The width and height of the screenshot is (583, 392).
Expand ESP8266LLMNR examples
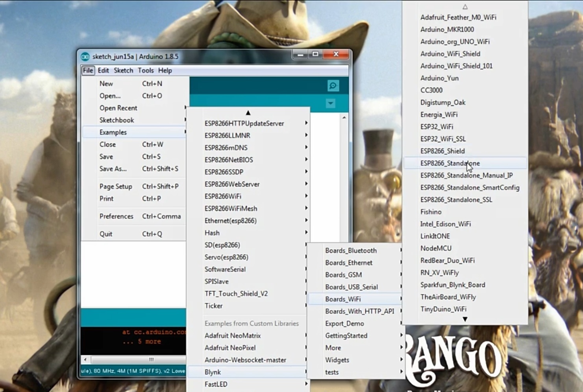click(x=248, y=135)
